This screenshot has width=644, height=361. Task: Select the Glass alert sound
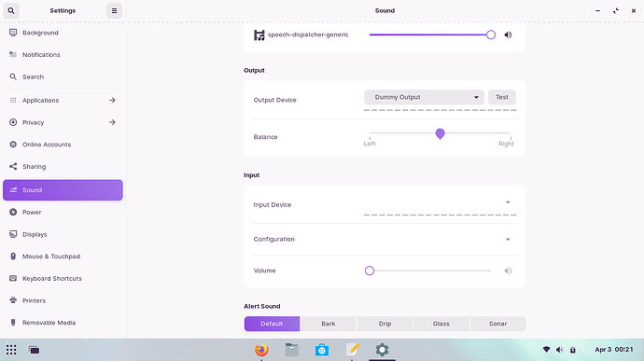coord(441,324)
